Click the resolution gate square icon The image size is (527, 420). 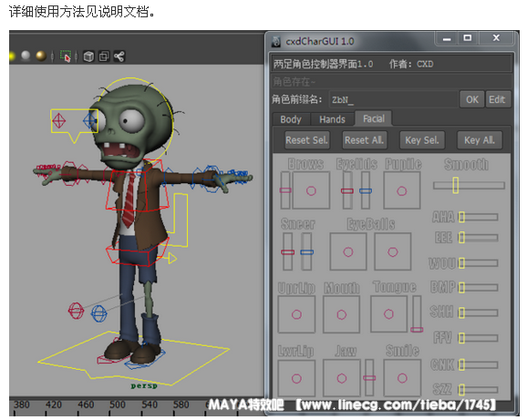[x=104, y=56]
